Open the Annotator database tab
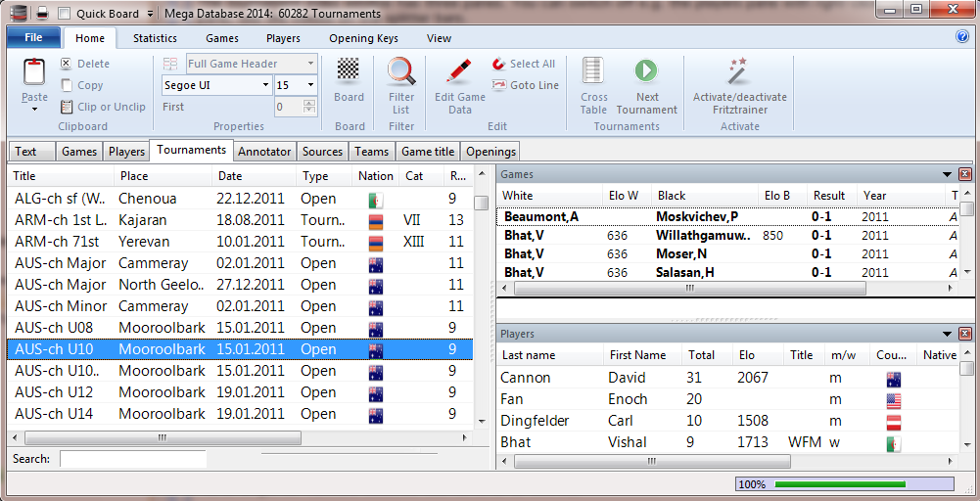980x501 pixels. click(264, 151)
